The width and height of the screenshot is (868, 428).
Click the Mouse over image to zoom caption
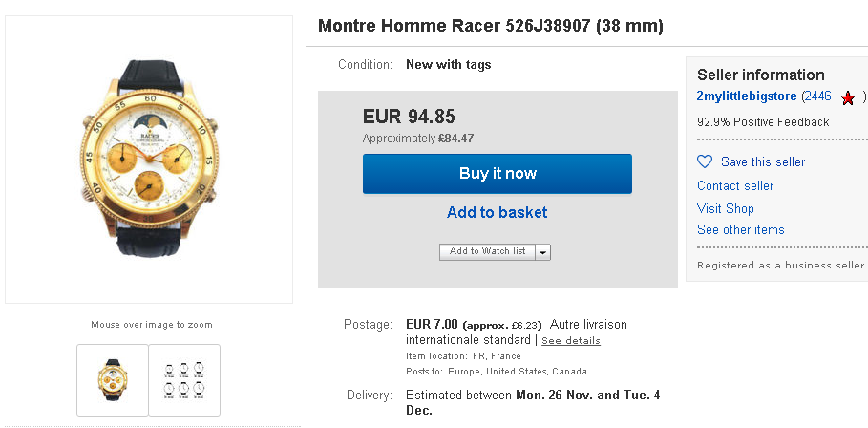point(152,325)
